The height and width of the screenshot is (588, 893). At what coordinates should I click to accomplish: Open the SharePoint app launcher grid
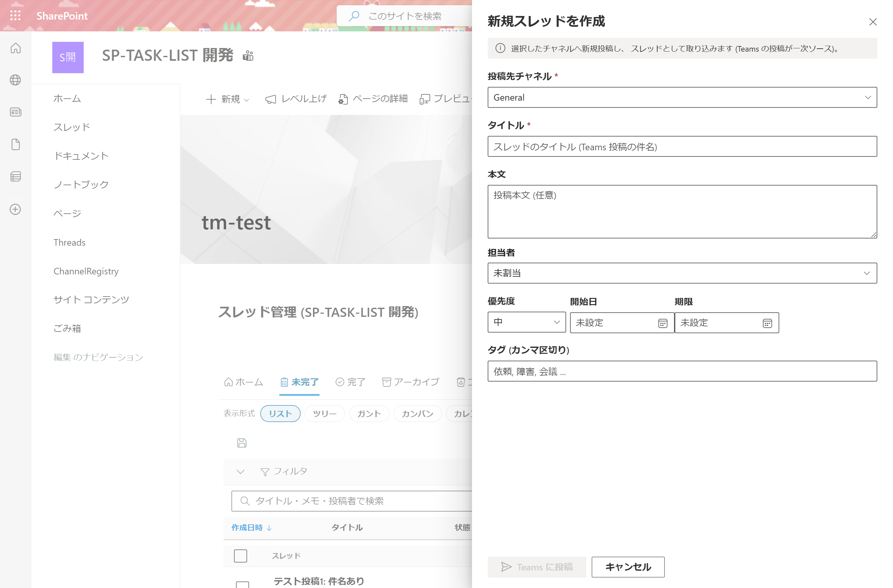point(15,15)
